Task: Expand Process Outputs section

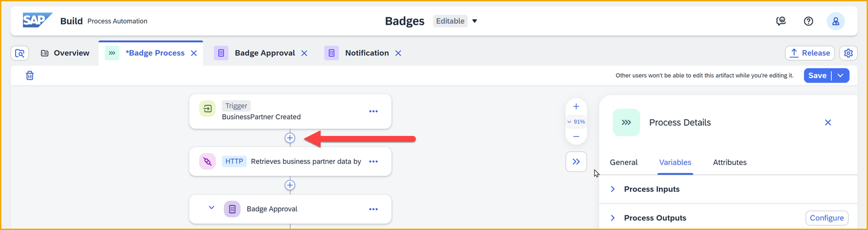Action: point(612,218)
